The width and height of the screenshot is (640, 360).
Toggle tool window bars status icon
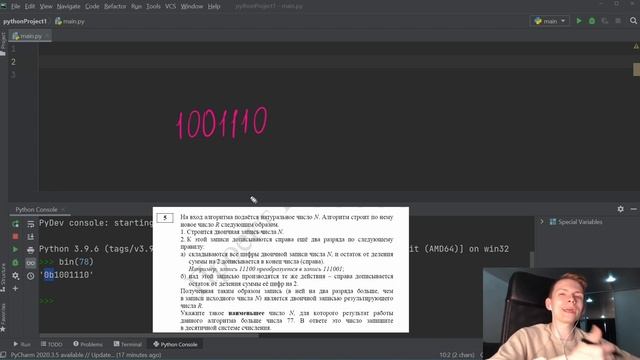[3, 355]
